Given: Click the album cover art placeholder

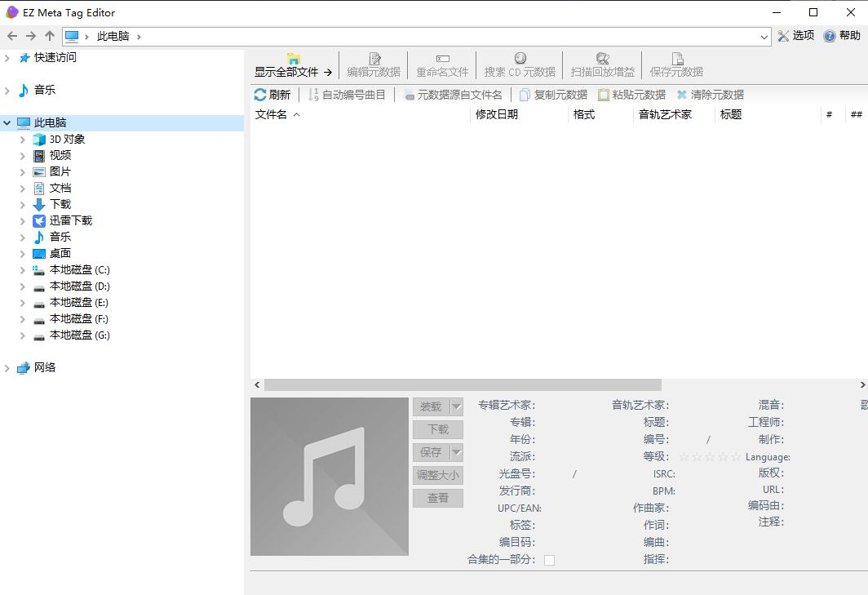Looking at the screenshot, I should pyautogui.click(x=330, y=477).
